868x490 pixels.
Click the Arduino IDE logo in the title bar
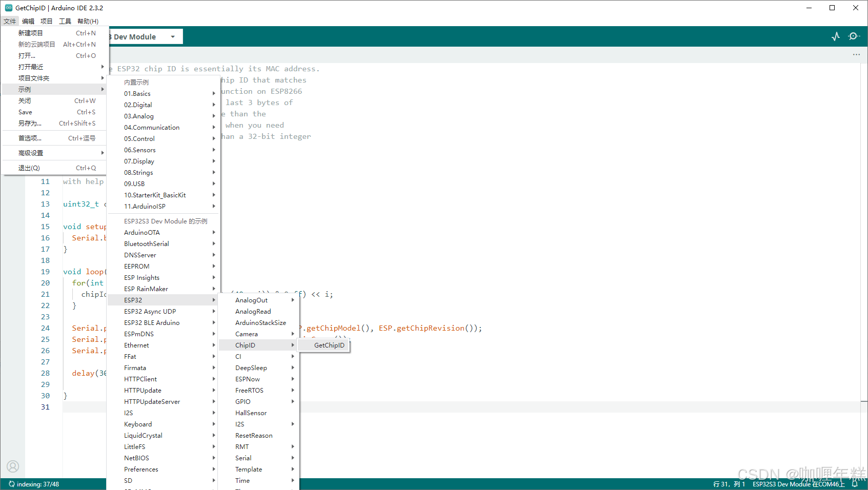[x=9, y=8]
